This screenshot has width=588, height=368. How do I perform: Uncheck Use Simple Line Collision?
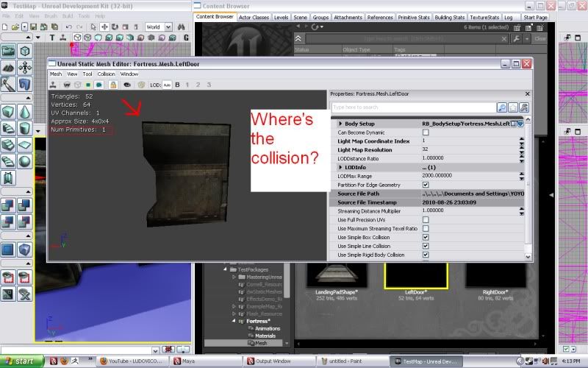(x=426, y=246)
